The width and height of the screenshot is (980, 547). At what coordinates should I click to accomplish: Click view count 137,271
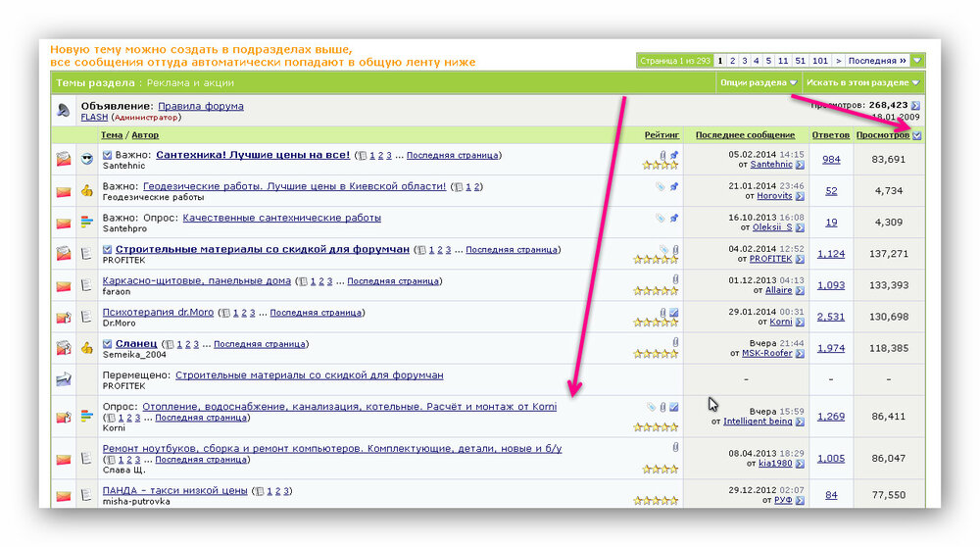tap(889, 254)
